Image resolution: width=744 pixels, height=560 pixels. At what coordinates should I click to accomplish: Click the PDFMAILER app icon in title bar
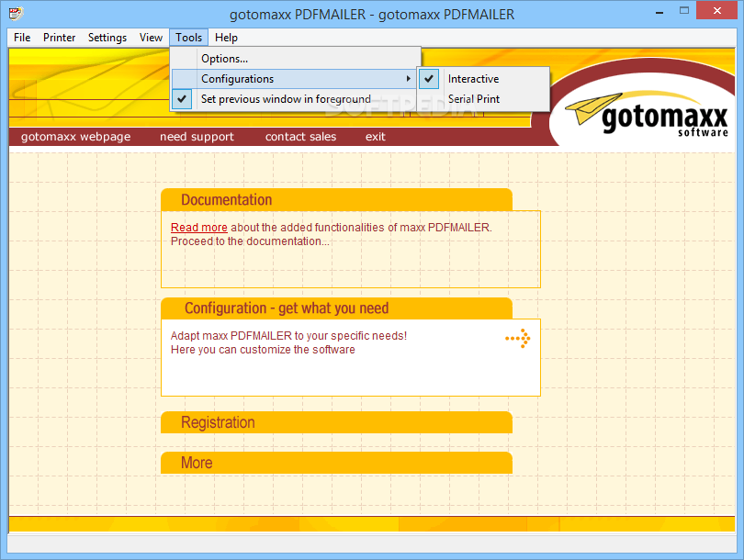click(16, 13)
